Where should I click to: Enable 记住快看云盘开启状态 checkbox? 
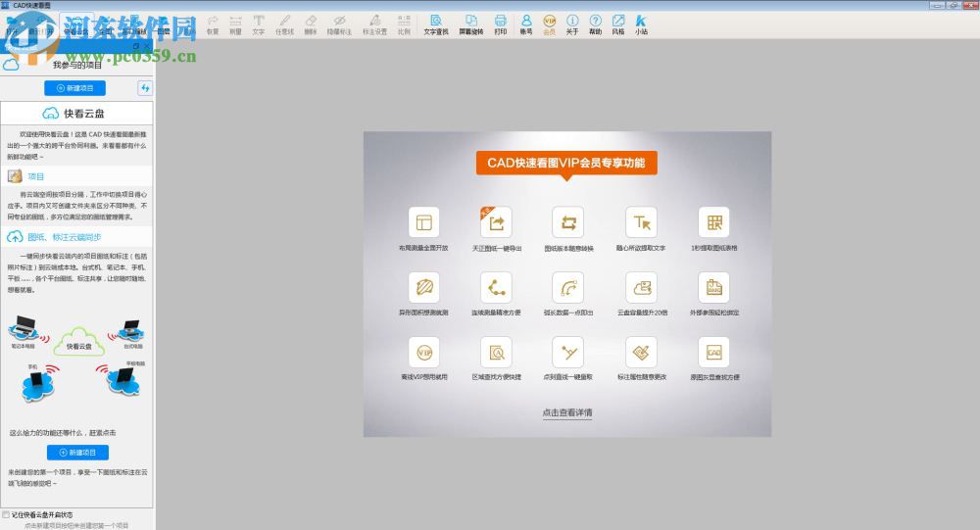click(x=6, y=515)
